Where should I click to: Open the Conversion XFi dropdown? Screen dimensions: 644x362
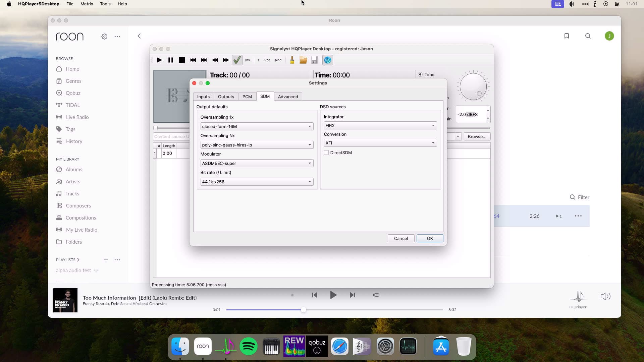click(x=380, y=143)
